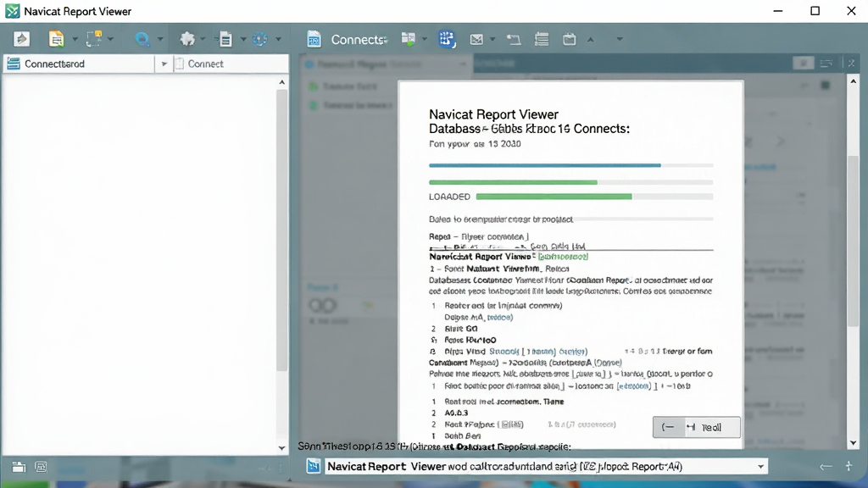Click the pin icon at bottom right
The image size is (868, 488).
coord(849,467)
